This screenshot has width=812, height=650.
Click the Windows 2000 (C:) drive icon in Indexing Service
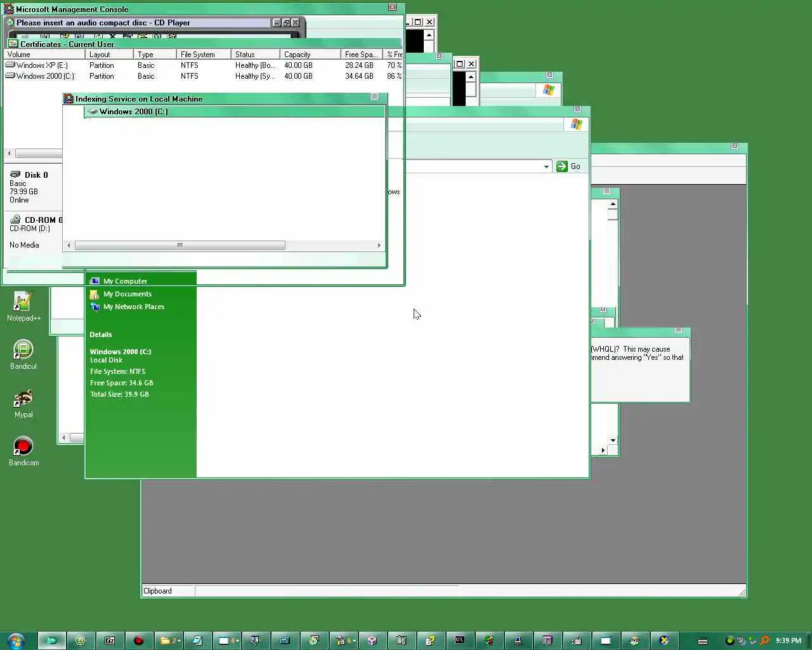(93, 112)
